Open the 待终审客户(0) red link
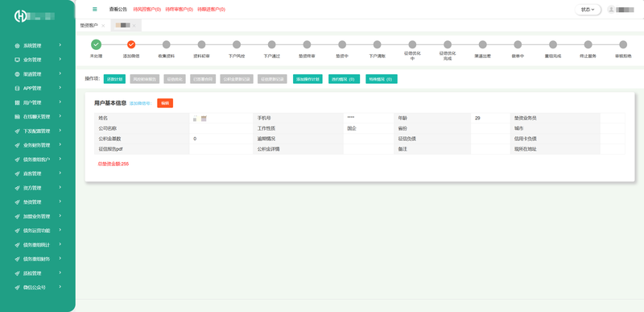The width and height of the screenshot is (644, 312). 179,9
